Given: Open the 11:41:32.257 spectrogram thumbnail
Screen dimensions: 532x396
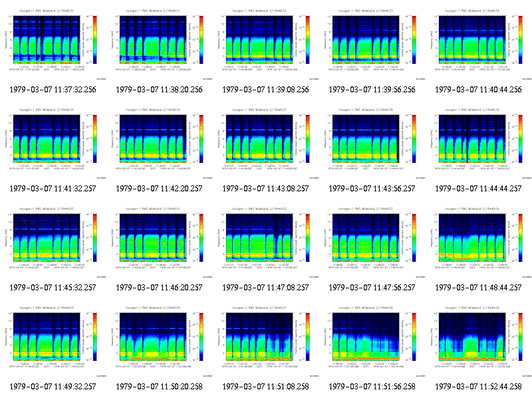Looking at the screenshot, I should pyautogui.click(x=53, y=143).
